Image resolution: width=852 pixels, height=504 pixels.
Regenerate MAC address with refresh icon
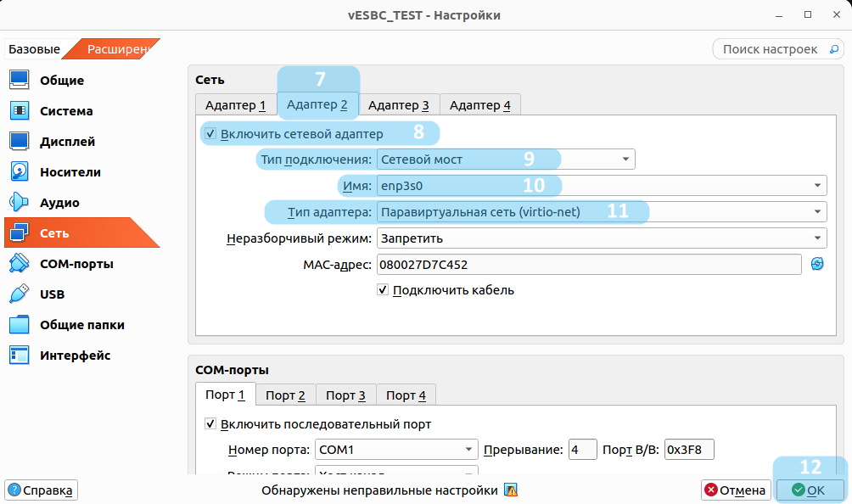tap(817, 264)
